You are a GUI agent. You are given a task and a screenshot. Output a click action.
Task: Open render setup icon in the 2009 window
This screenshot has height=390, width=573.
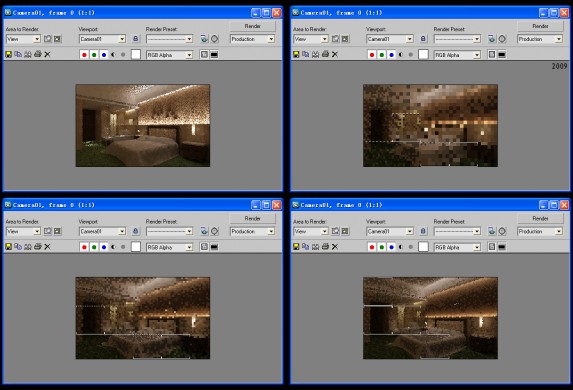[x=492, y=39]
